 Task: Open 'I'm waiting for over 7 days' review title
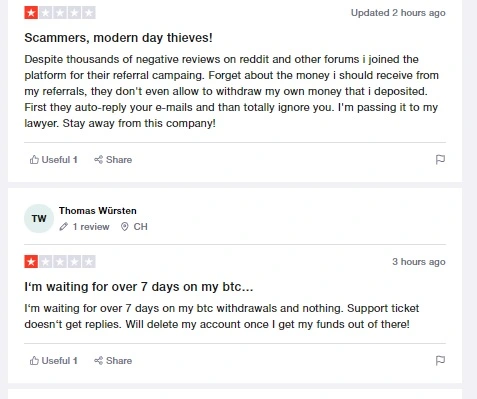point(139,287)
